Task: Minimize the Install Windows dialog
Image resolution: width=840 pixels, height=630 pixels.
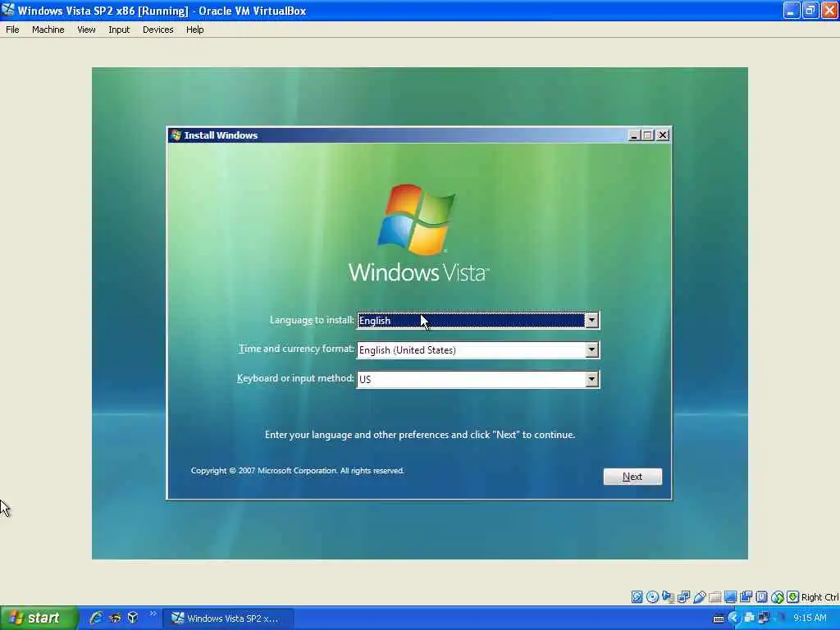Action: [634, 135]
